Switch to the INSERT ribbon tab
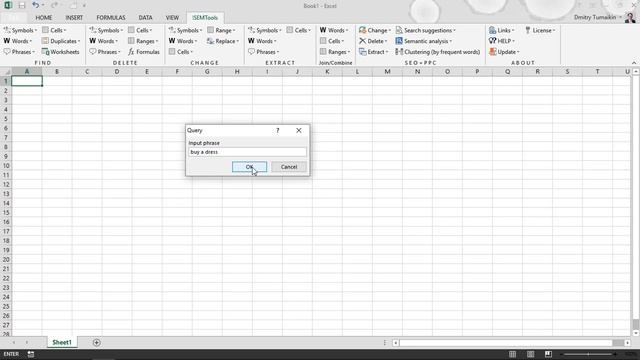The height and width of the screenshot is (360, 640). click(x=74, y=18)
